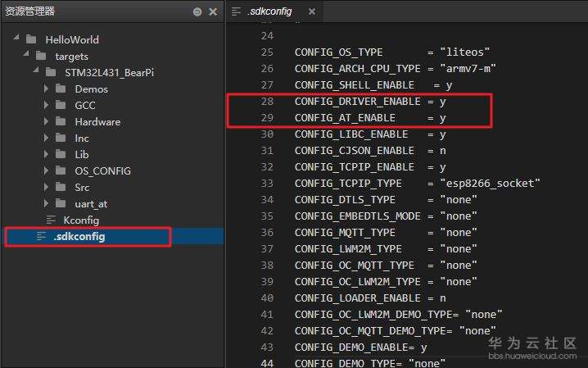The height and width of the screenshot is (368, 588).
Task: Collapse the targets folder
Action: [x=25, y=53]
